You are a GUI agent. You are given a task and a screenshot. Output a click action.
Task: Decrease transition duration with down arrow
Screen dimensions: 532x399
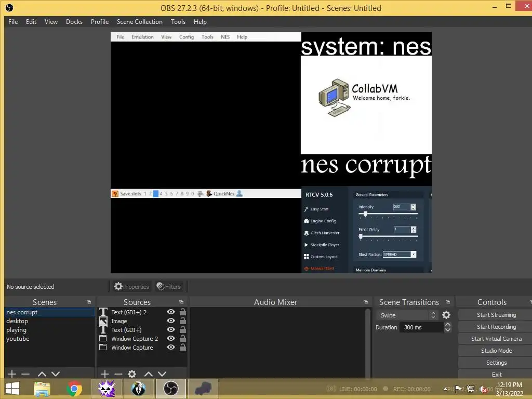[x=448, y=330]
